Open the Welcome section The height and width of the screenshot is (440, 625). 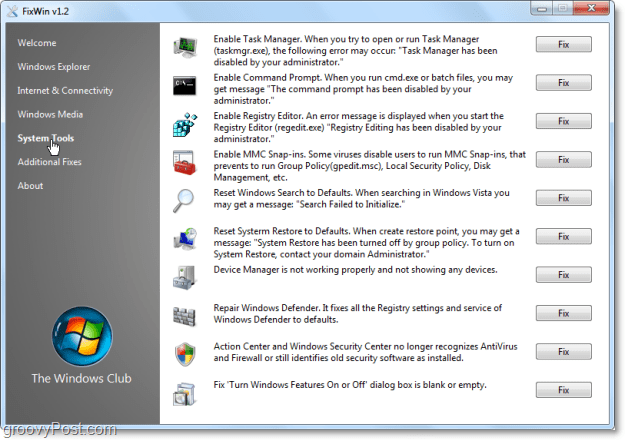coord(37,43)
